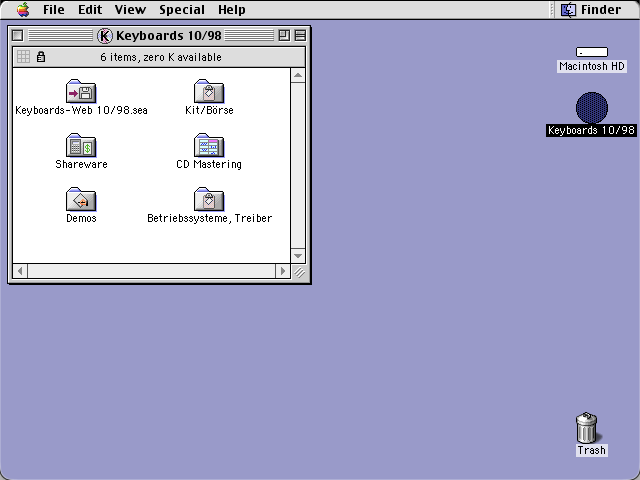The image size is (640, 480).
Task: Click the K icon in window title bar
Action: point(104,36)
